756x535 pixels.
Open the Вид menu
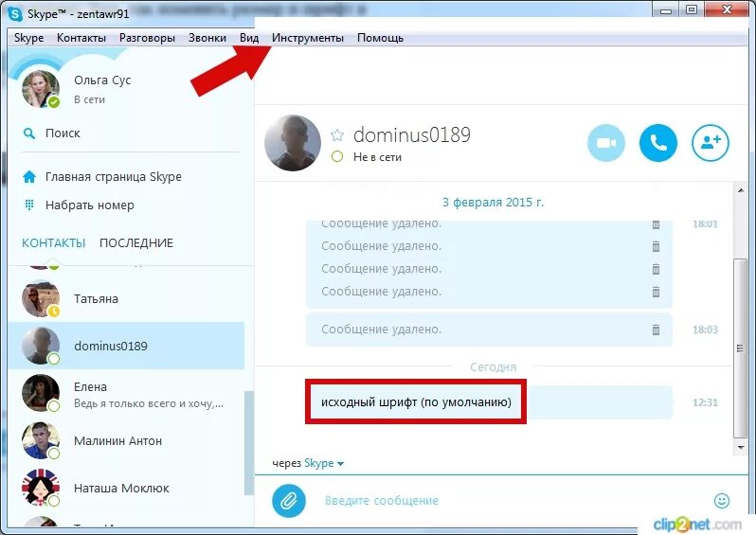coord(249,38)
